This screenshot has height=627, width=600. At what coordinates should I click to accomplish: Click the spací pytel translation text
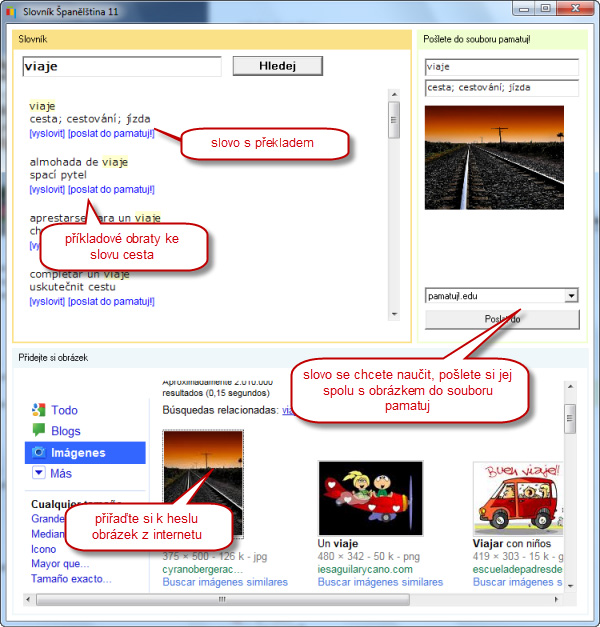click(x=58, y=175)
